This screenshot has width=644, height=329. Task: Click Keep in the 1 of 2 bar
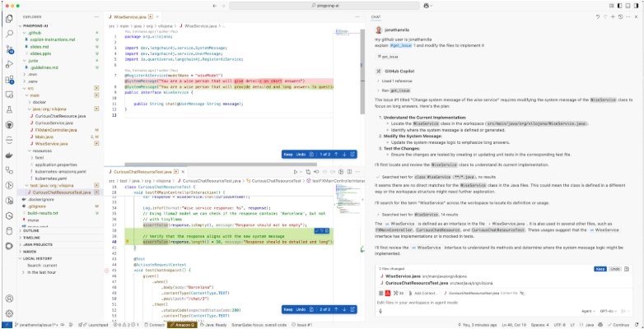click(288, 155)
